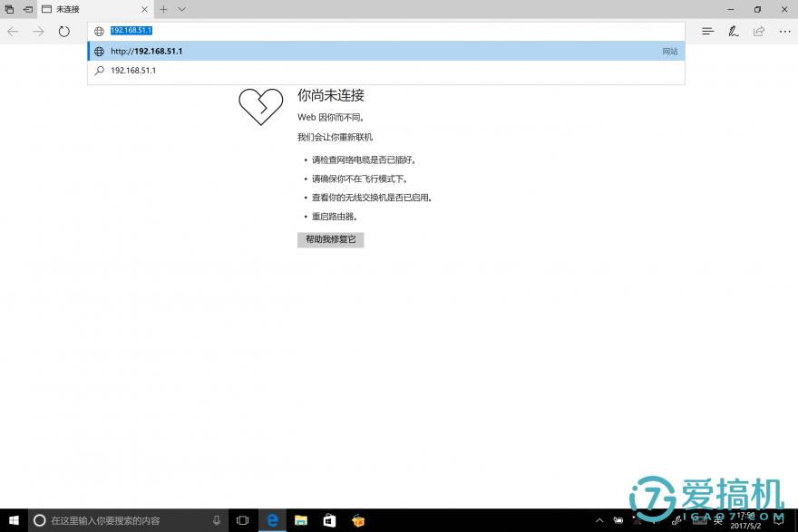Refresh the 192.168.51.1 page
The height and width of the screenshot is (532, 798).
click(x=63, y=31)
